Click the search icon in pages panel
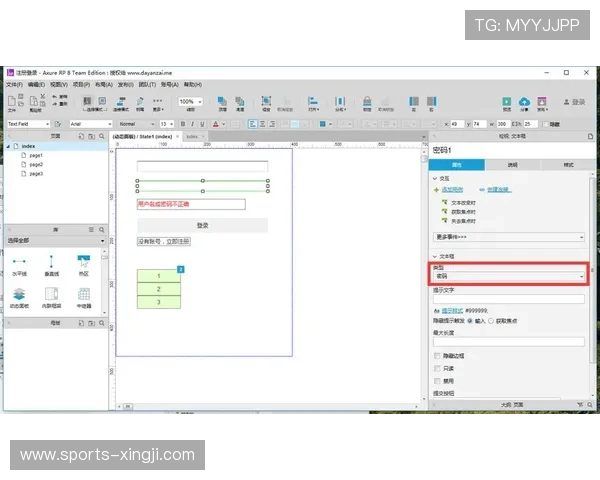 (x=102, y=135)
